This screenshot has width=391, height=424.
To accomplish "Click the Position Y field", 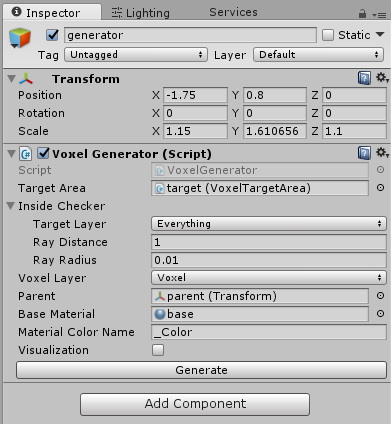I will click(275, 95).
